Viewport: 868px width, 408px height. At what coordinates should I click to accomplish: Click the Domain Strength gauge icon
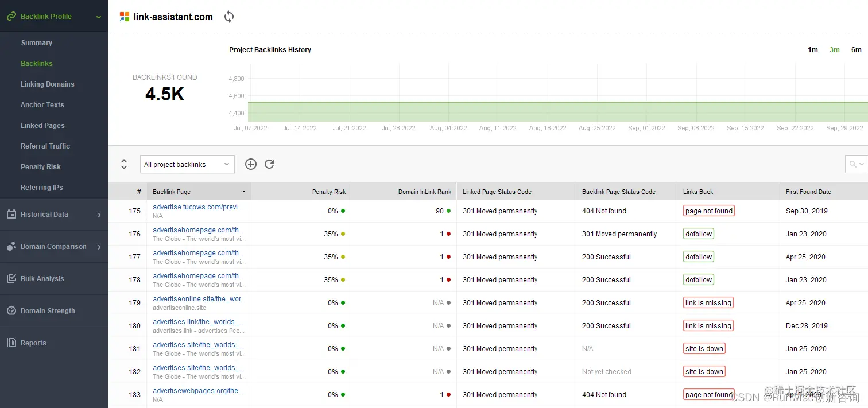point(11,311)
